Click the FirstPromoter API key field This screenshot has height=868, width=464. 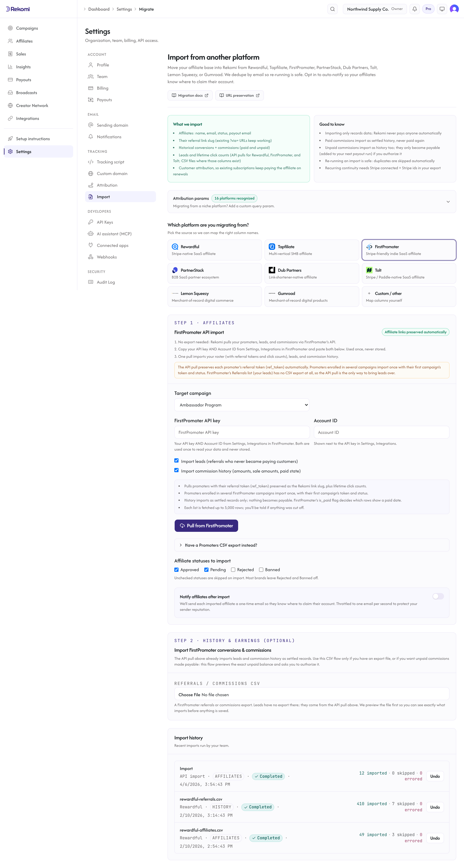[242, 432]
